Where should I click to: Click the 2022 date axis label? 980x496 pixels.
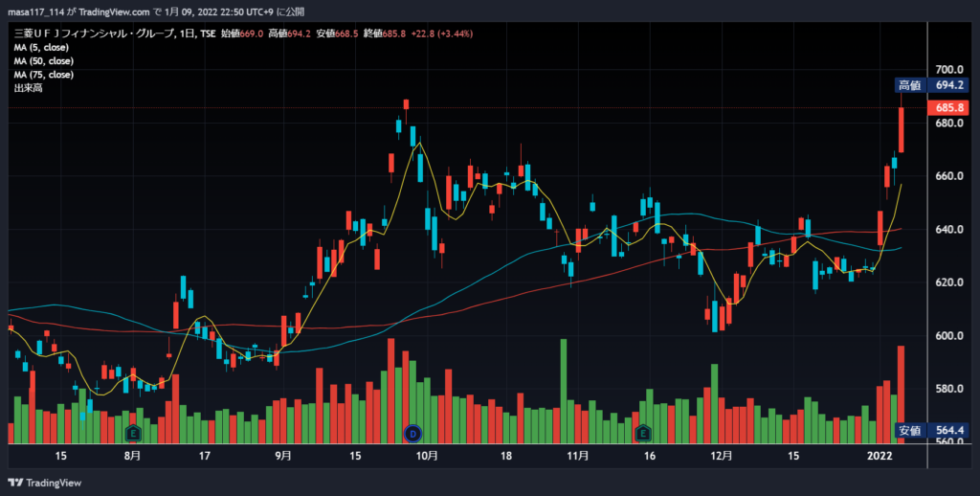pyautogui.click(x=880, y=456)
